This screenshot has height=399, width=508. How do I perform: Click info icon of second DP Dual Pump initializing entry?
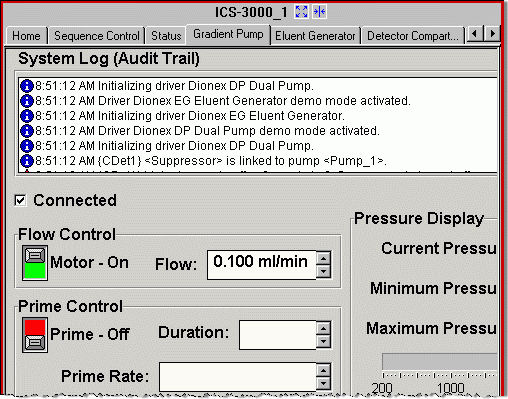27,146
